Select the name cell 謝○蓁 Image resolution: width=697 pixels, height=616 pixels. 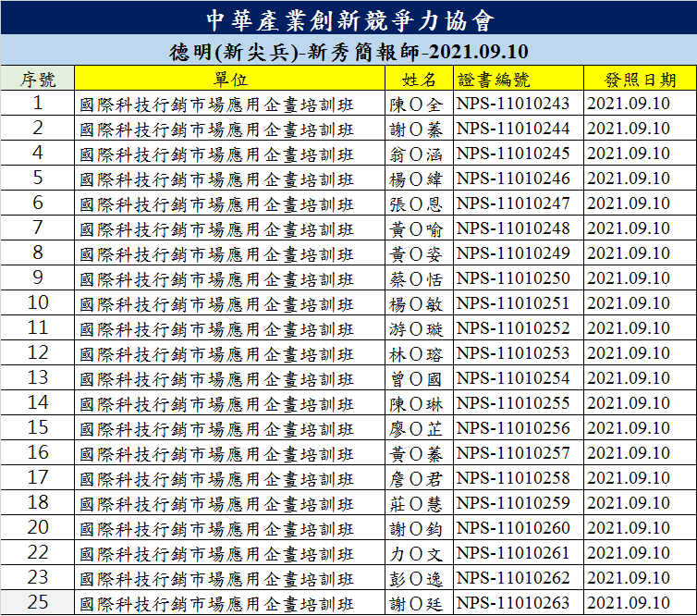click(x=417, y=129)
